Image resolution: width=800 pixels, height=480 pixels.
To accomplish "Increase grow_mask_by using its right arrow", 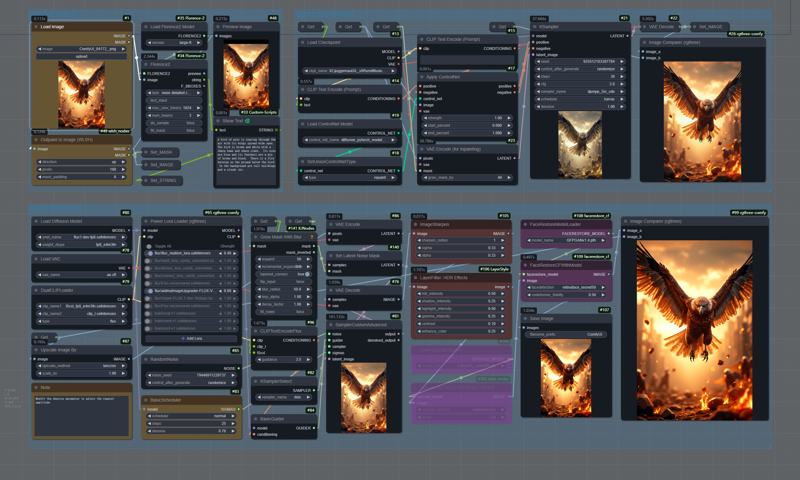I will tap(508, 178).
